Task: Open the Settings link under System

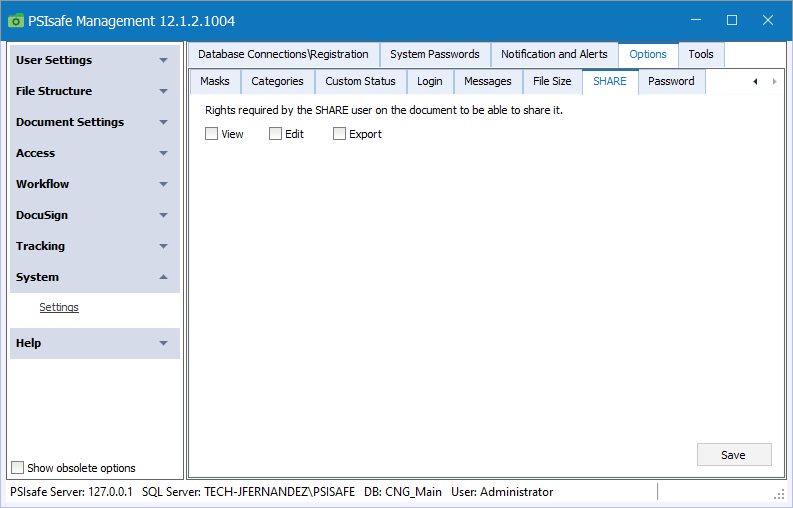Action: [59, 307]
